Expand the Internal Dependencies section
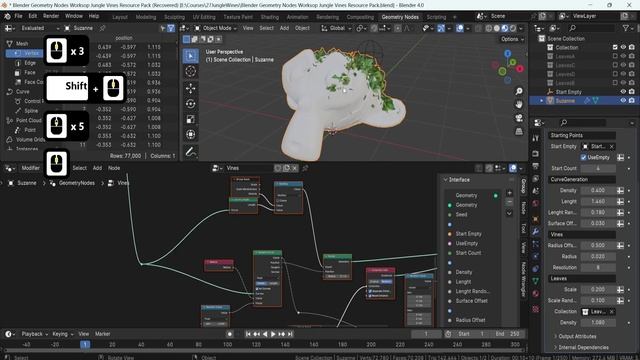 coord(583,347)
